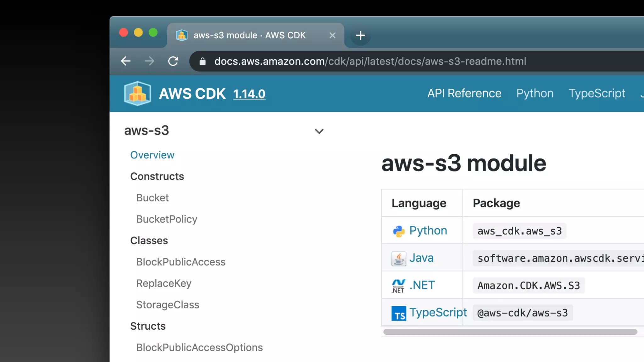644x362 pixels.
Task: Open TypeScript in top navigation bar
Action: [x=597, y=93]
